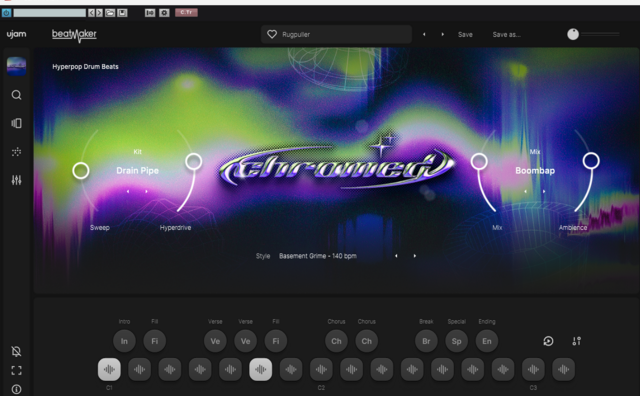Screen dimensions: 640x396
Task: Click the master volume slider knob
Action: (573, 34)
